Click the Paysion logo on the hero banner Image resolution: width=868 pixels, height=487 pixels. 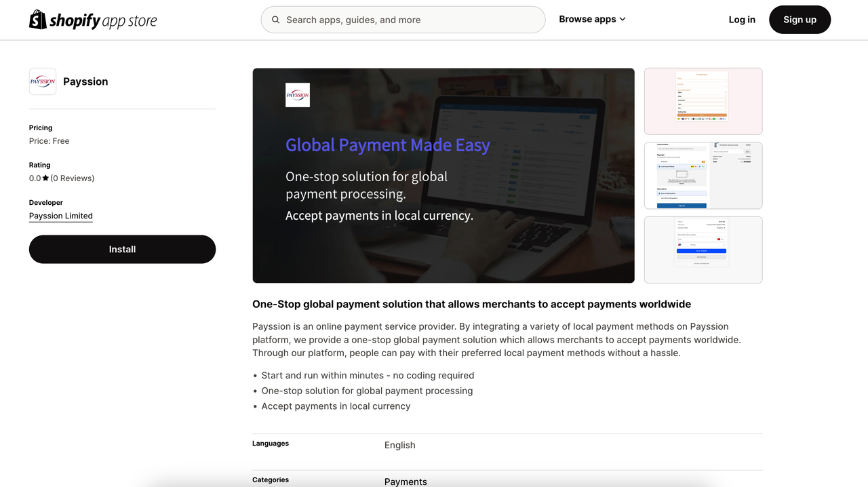point(297,95)
